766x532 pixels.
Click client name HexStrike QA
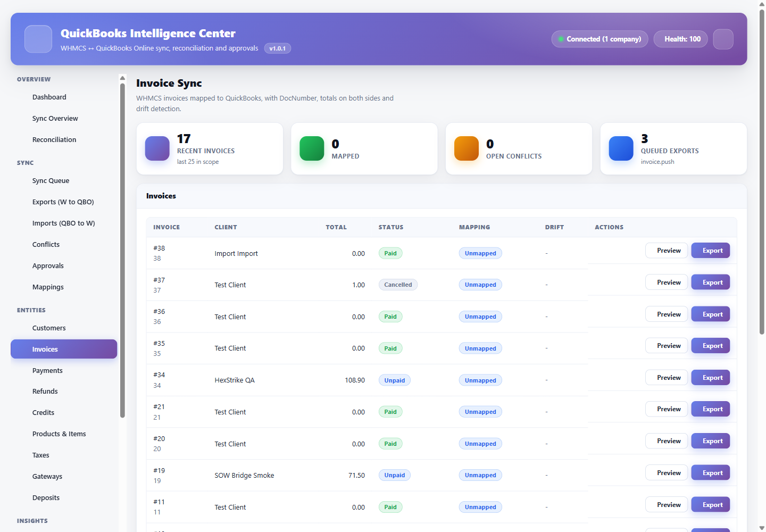235,380
